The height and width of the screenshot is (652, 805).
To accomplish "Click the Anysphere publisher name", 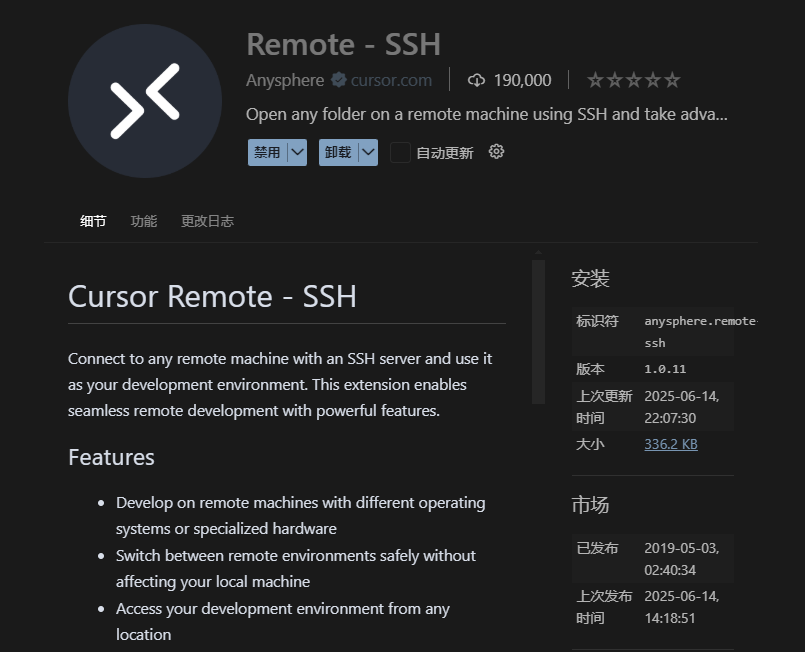I will (x=285, y=80).
